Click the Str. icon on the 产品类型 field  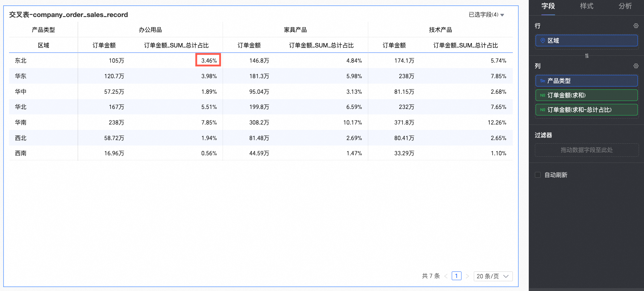(x=542, y=81)
